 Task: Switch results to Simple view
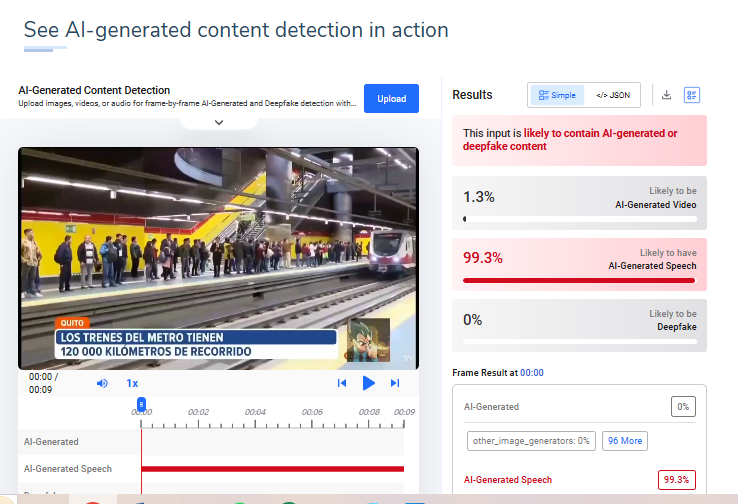click(557, 95)
